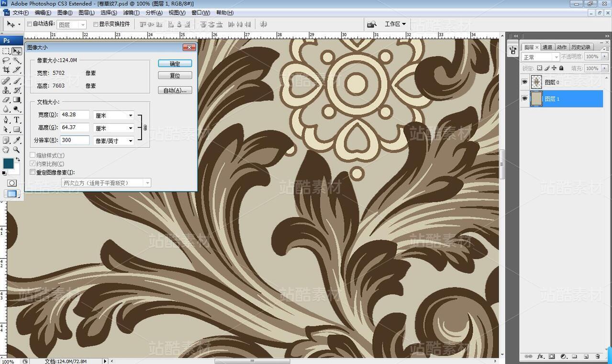Open the Image (图像) menu
Screen dimensions: 612x364
coord(65,13)
